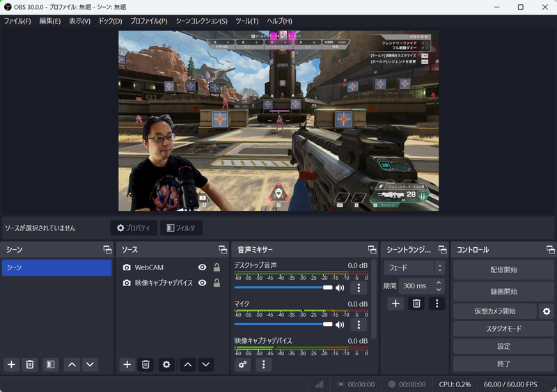
Task: Decrease the 期間 duration with the down stepper
Action: [439, 290]
